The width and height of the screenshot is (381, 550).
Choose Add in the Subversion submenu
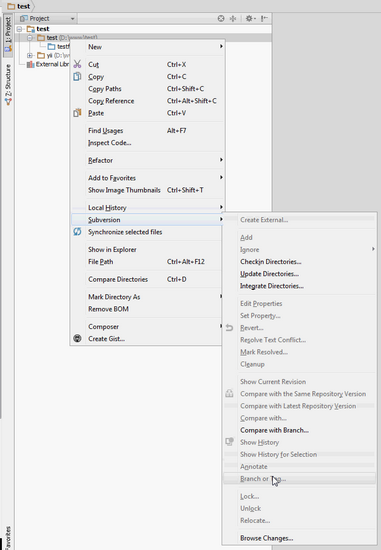coord(246,237)
